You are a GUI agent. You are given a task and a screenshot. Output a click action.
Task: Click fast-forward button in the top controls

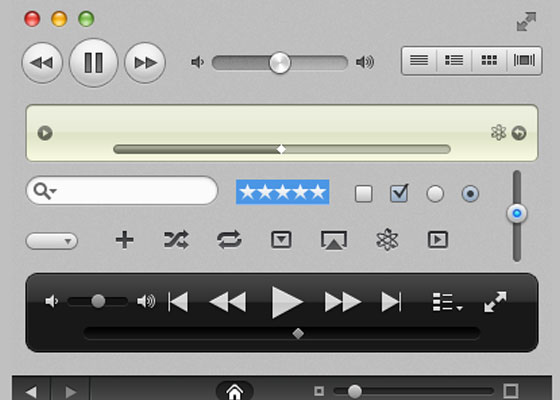coord(145,63)
